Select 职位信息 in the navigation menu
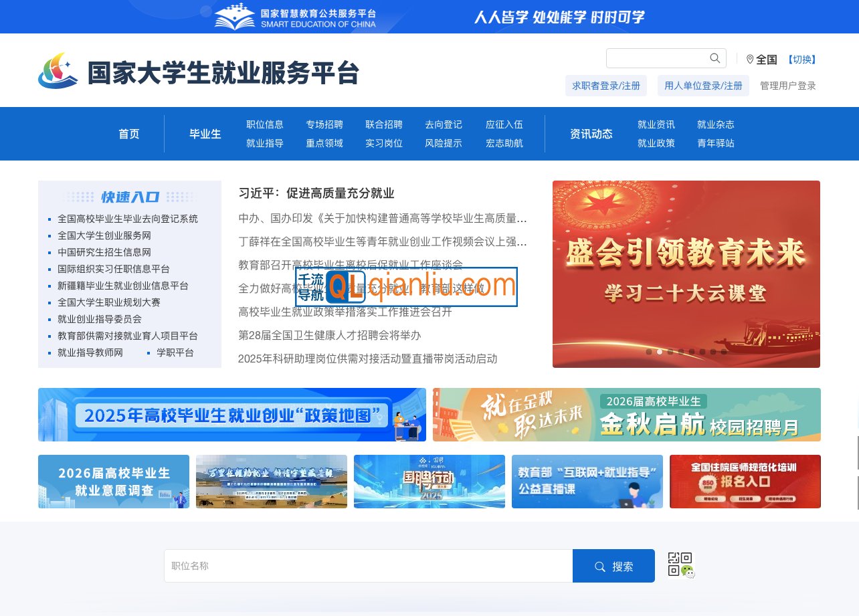 (x=264, y=124)
